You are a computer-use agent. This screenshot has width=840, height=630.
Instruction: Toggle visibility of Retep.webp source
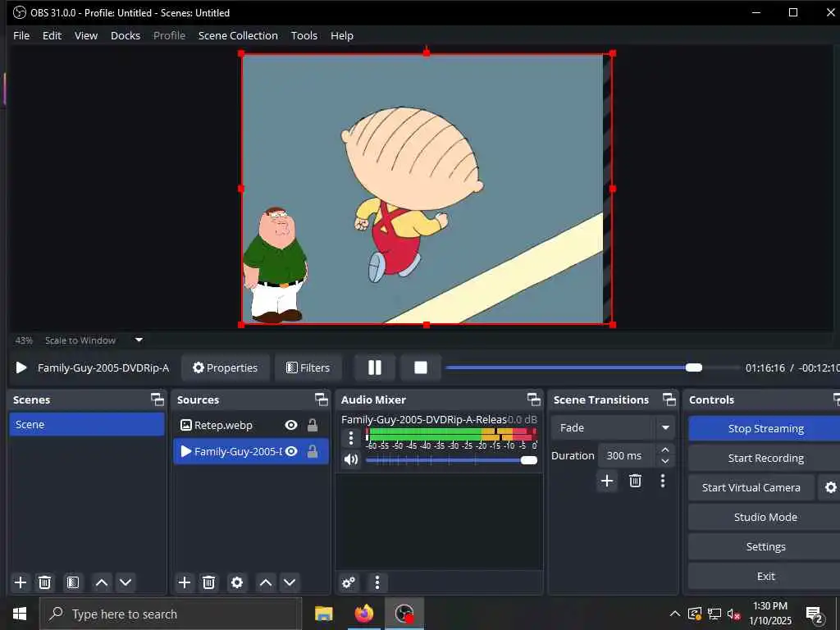[291, 425]
